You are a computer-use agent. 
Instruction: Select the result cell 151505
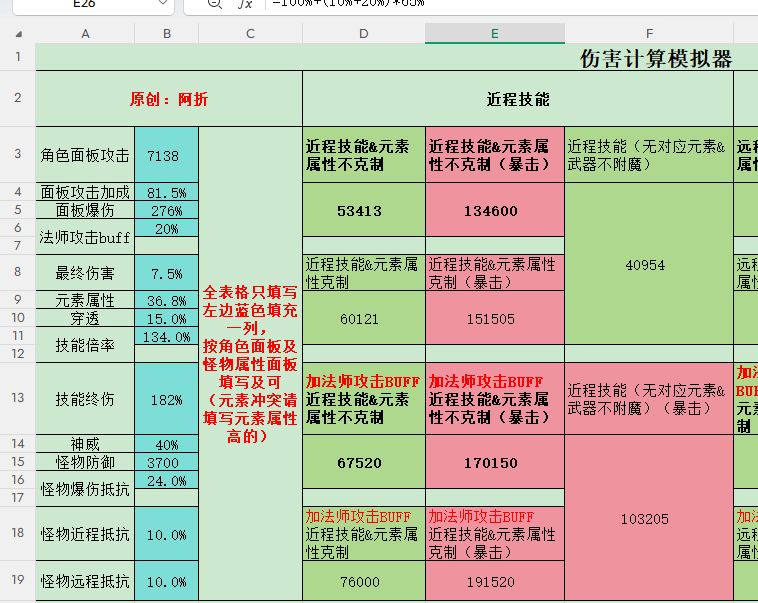pos(495,318)
